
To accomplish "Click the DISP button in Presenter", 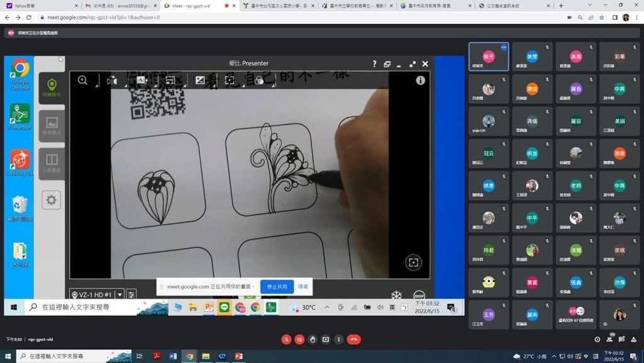I will pos(419,295).
